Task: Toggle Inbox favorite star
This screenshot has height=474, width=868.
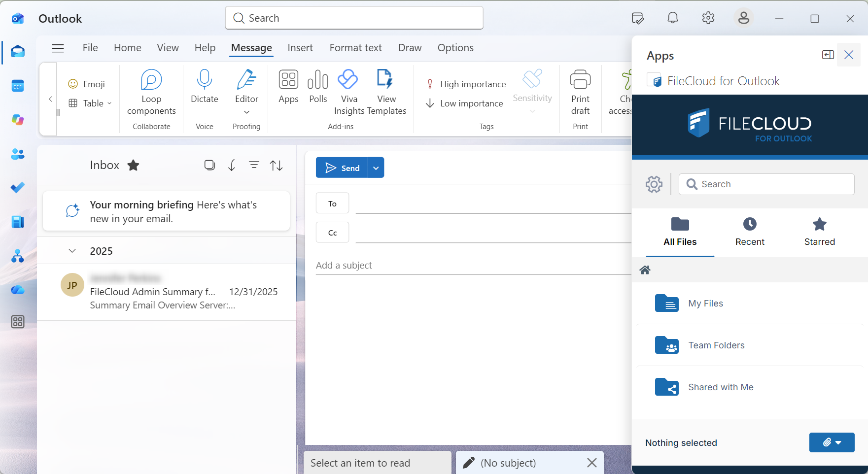Action: (x=133, y=165)
